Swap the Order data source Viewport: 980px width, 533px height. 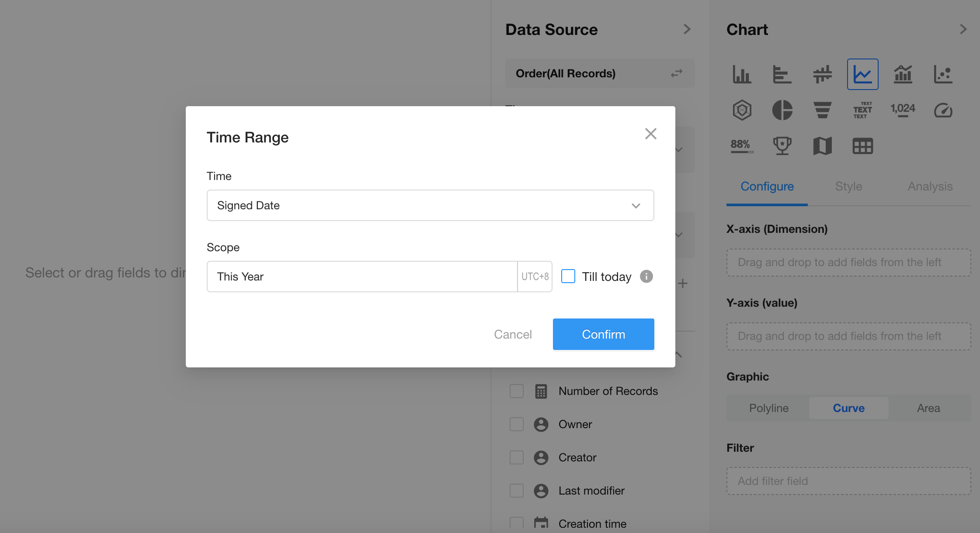click(676, 73)
